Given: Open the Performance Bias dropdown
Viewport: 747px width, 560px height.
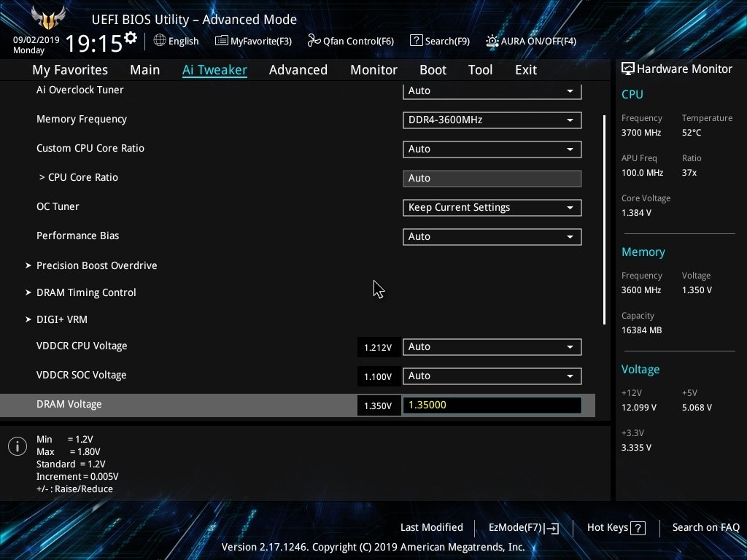Looking at the screenshot, I should tap(492, 237).
